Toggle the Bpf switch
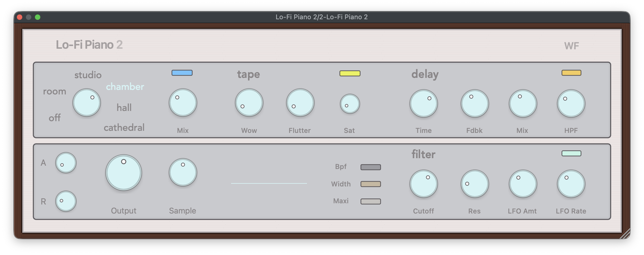 point(371,167)
